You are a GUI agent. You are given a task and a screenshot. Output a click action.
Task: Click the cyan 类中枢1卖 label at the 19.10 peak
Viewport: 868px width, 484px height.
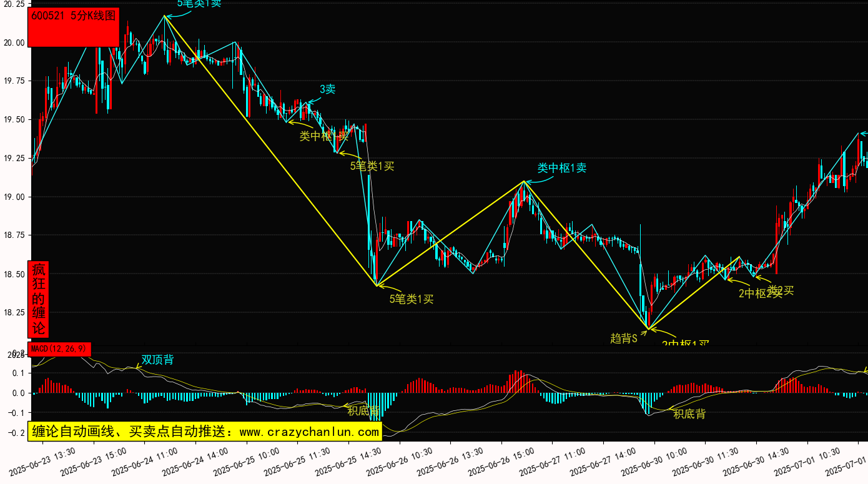click(x=562, y=168)
